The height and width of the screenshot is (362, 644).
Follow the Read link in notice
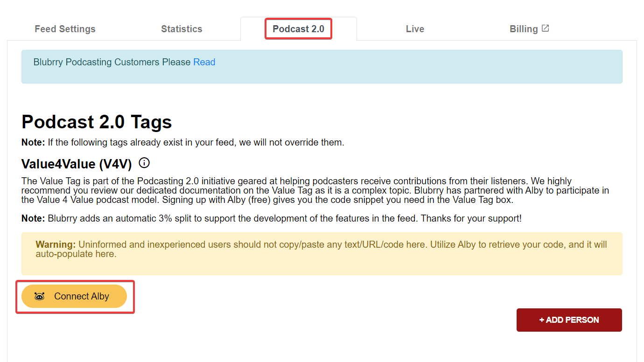(204, 62)
